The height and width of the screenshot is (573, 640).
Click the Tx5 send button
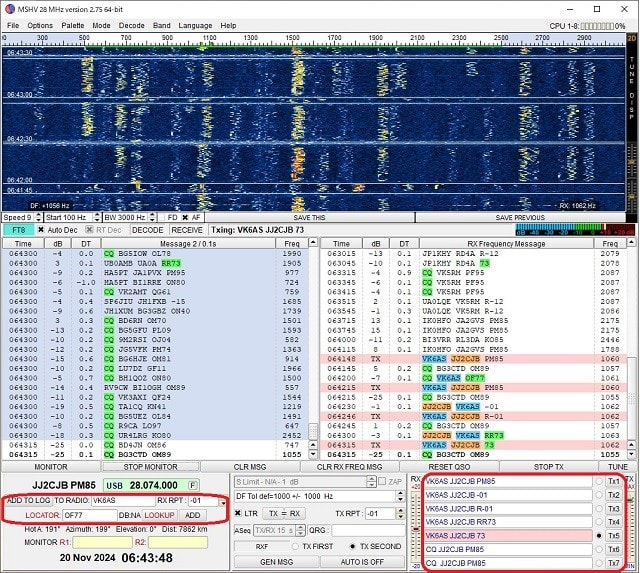(613, 536)
